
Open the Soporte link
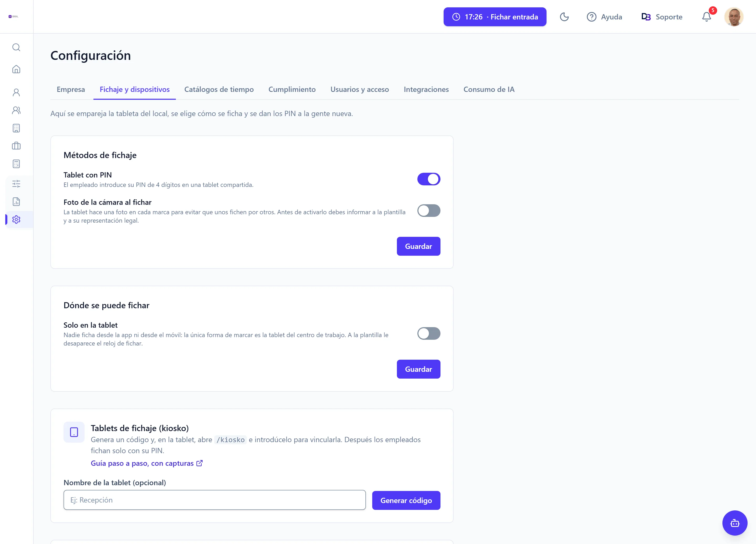[662, 17]
